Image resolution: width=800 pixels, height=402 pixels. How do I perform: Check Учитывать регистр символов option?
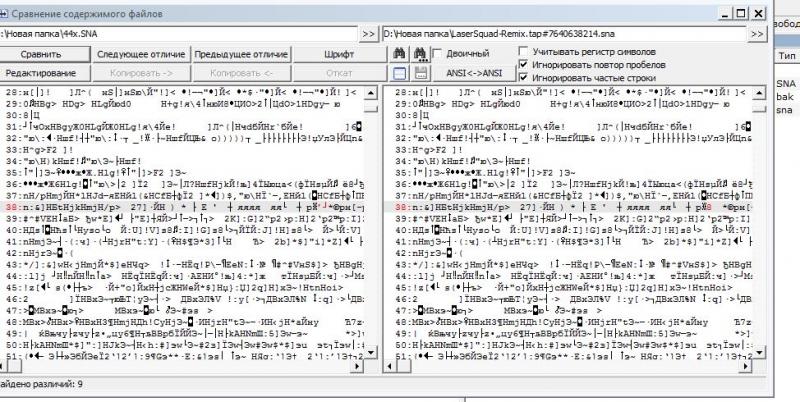click(523, 51)
